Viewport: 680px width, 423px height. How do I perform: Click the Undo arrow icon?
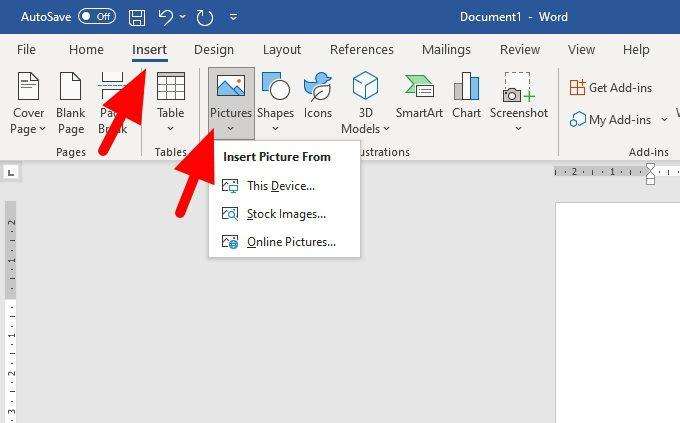(x=165, y=17)
